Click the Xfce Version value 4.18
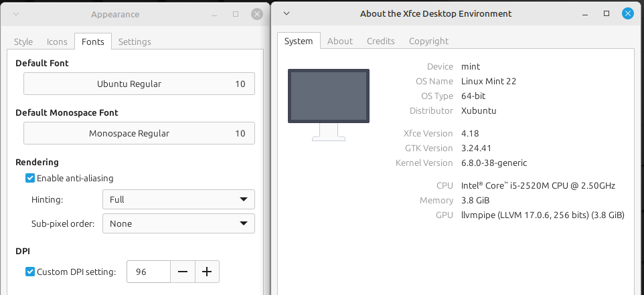The width and height of the screenshot is (644, 295). coord(470,133)
